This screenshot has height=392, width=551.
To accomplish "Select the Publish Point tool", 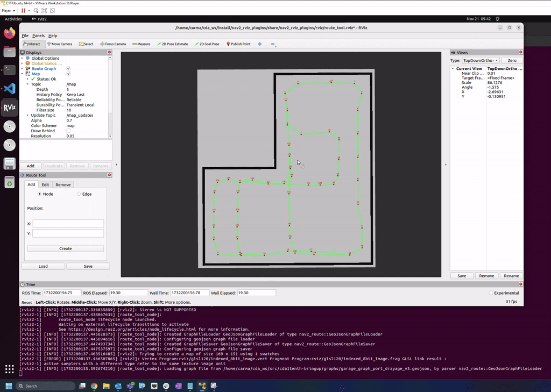I will 238,44.
